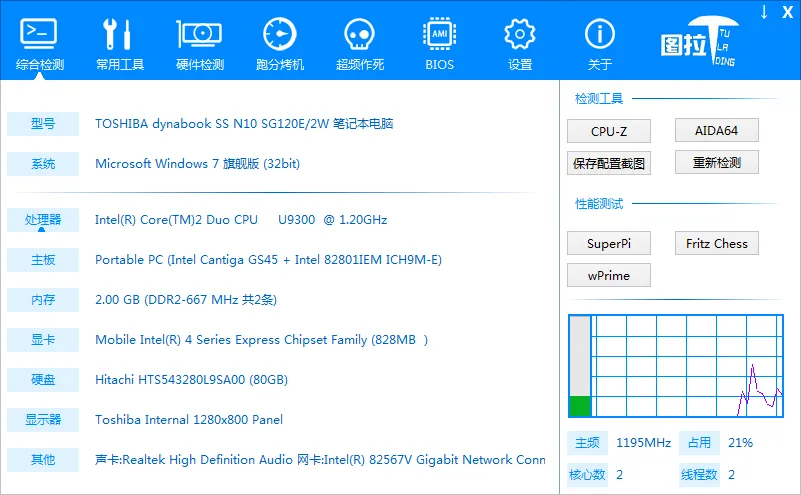The height and width of the screenshot is (495, 801).
Task: Select the 处理器 category label
Action: pyautogui.click(x=43, y=220)
